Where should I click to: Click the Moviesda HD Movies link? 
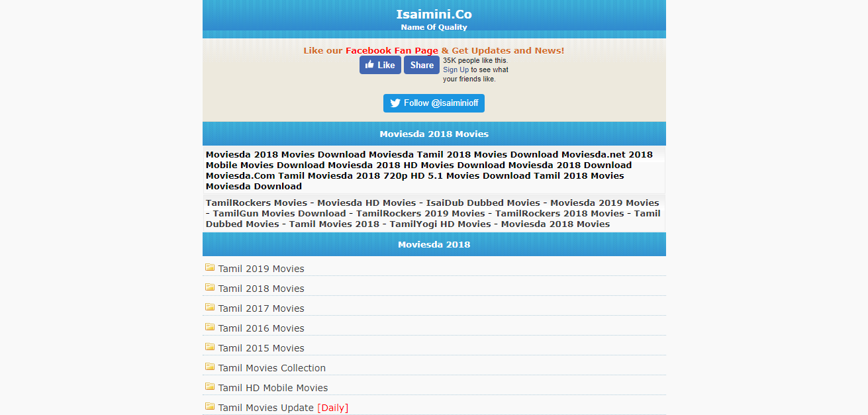click(x=367, y=203)
